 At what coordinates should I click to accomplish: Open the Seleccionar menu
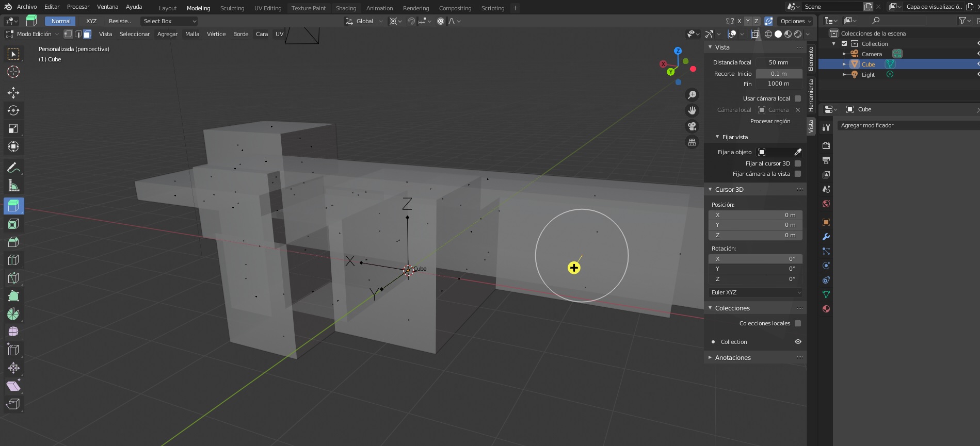[x=135, y=34]
